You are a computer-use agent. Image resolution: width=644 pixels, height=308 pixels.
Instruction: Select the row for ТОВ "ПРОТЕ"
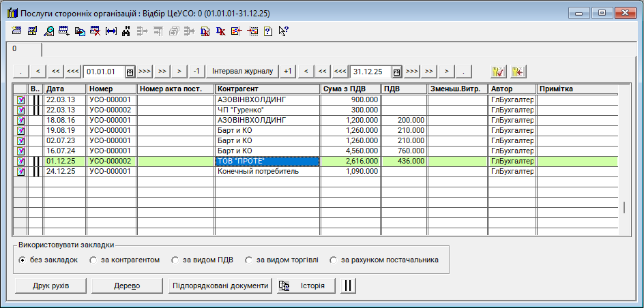coord(267,161)
